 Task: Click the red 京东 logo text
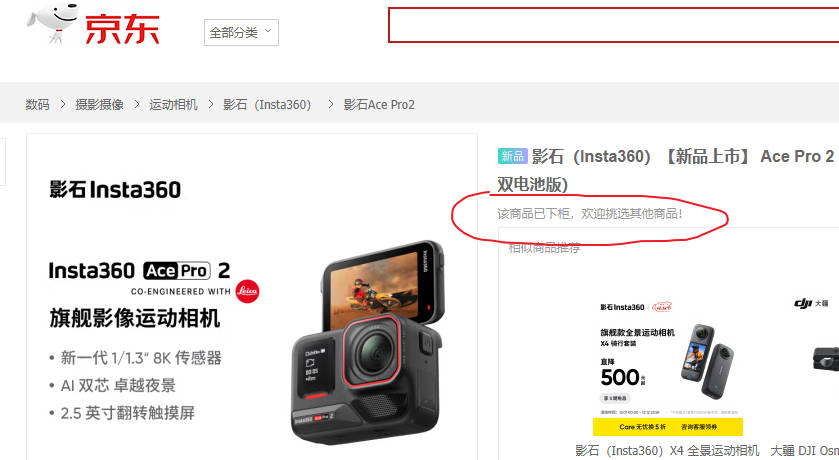pyautogui.click(x=122, y=29)
